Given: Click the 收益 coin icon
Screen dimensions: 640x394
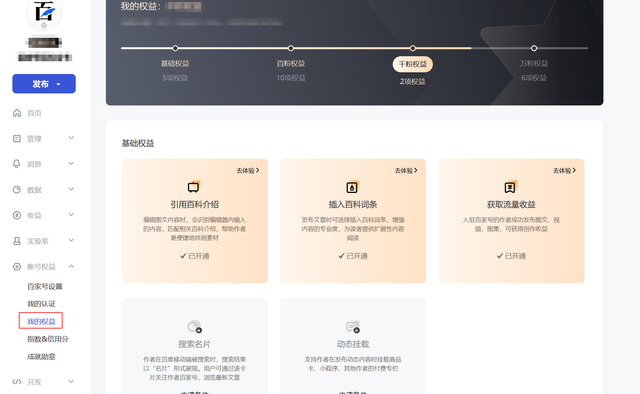Looking at the screenshot, I should click(17, 215).
